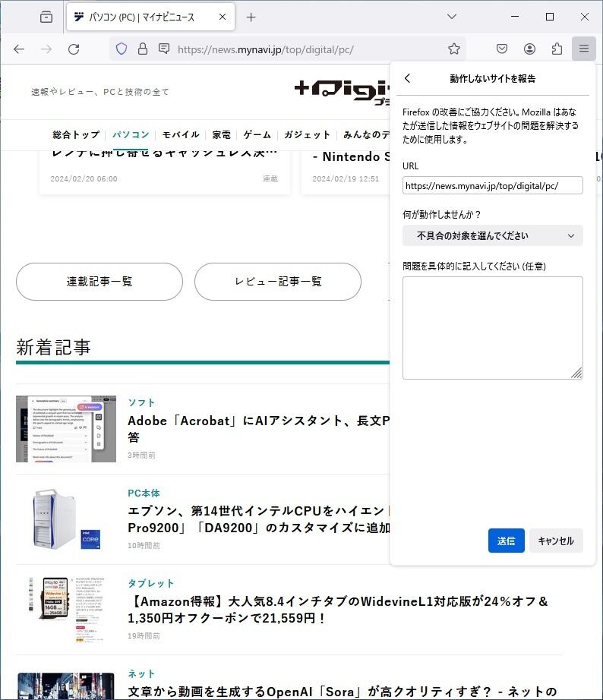Go back from the 動作しないサイトを報告 panel

407,78
